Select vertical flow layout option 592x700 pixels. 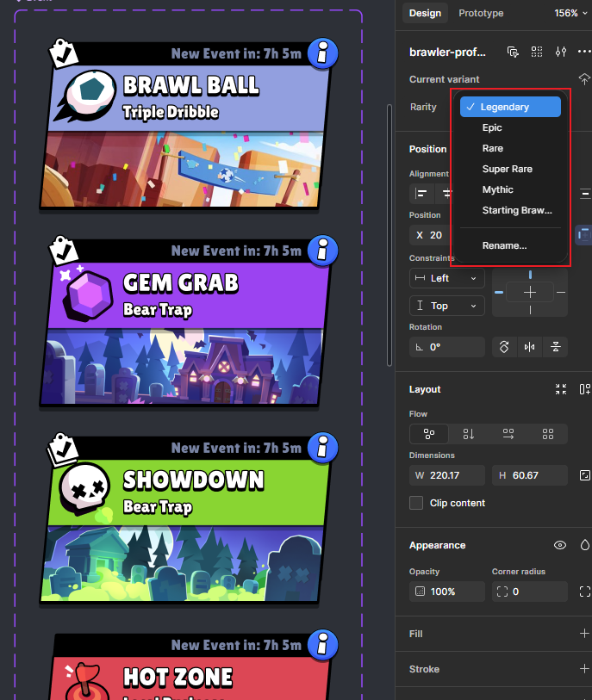[469, 434]
